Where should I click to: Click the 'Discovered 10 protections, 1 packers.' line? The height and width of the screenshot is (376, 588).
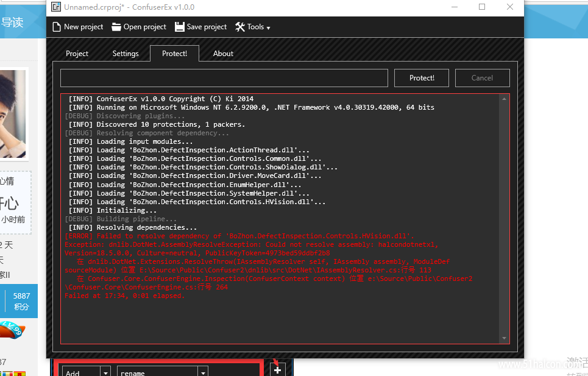click(157, 124)
